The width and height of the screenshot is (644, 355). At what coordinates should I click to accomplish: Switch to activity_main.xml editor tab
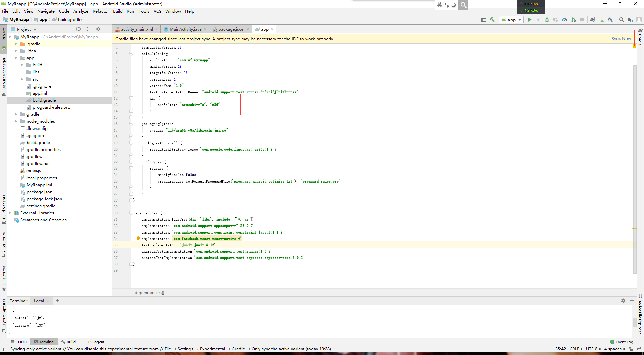pyautogui.click(x=137, y=29)
